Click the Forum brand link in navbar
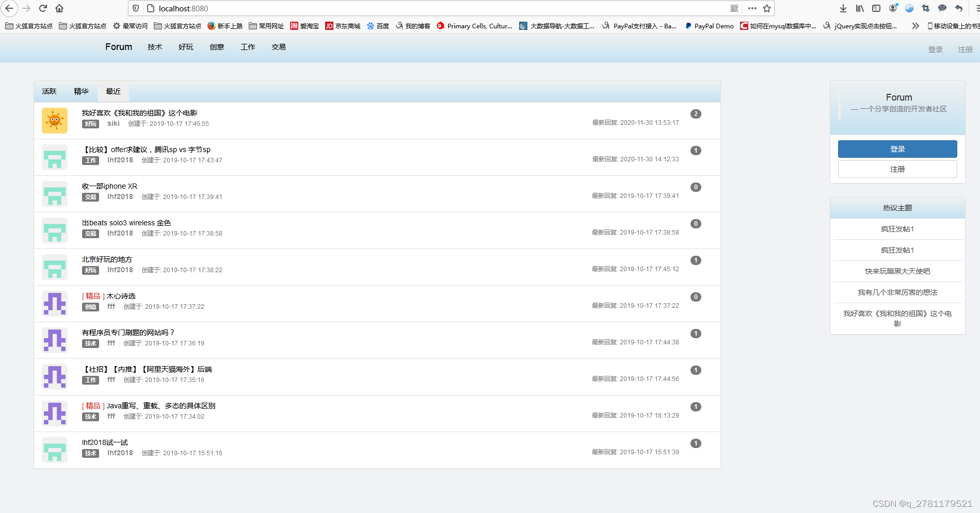This screenshot has width=980, height=513. point(119,47)
